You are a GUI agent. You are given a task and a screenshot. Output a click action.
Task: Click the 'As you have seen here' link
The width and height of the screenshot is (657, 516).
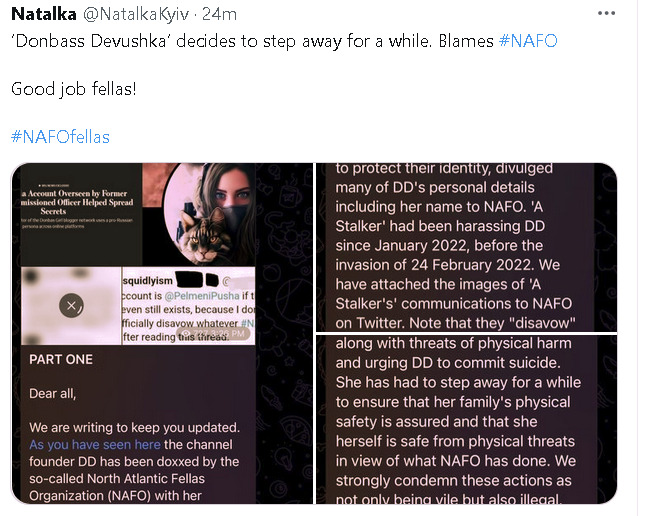(95, 444)
